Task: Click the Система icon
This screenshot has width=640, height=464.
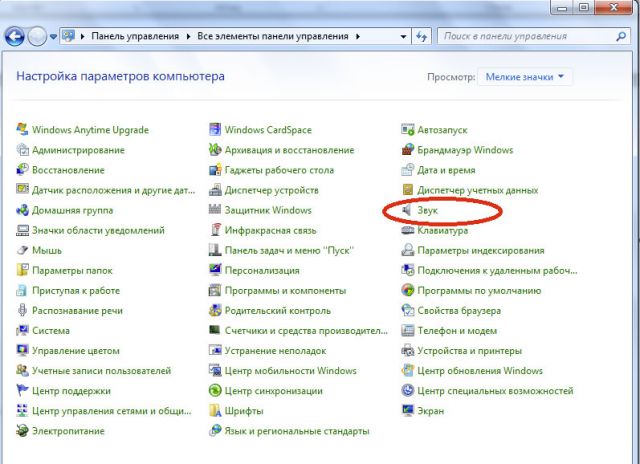Action: (x=22, y=331)
